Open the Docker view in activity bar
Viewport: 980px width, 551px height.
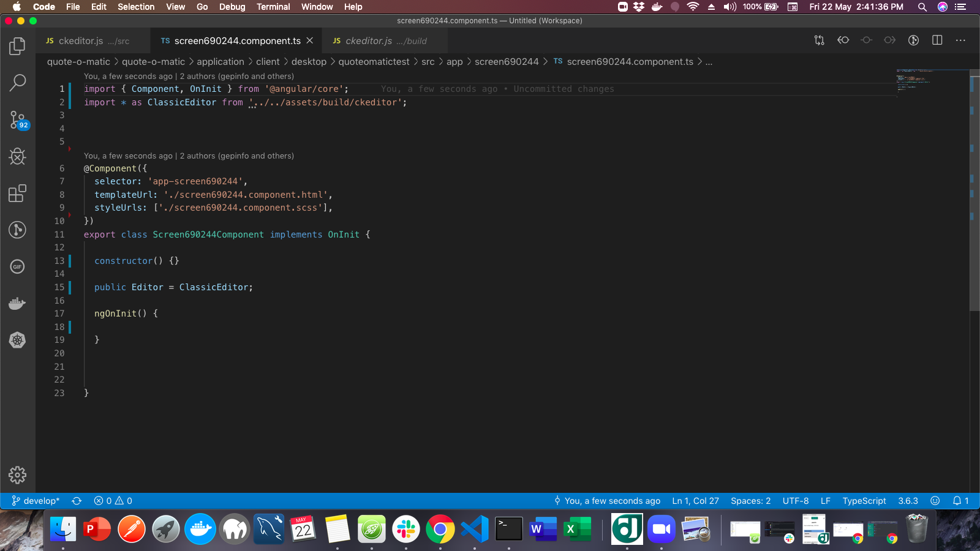[x=18, y=304]
